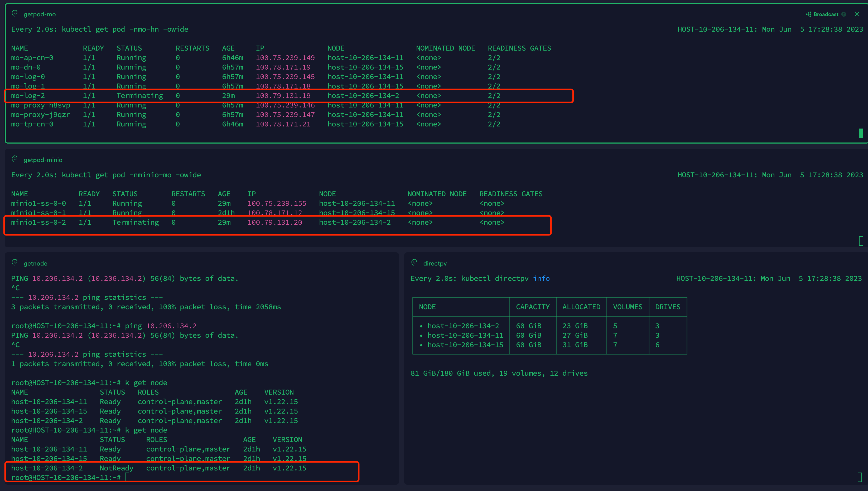This screenshot has height=491, width=868.
Task: Click the broadcast network-tree icon in the header
Action: pos(809,14)
